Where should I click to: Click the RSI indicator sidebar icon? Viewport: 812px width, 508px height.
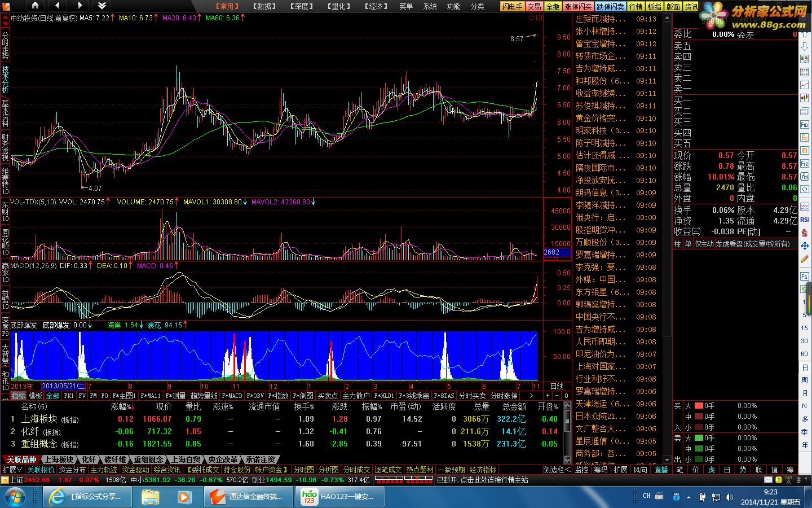[x=805, y=220]
